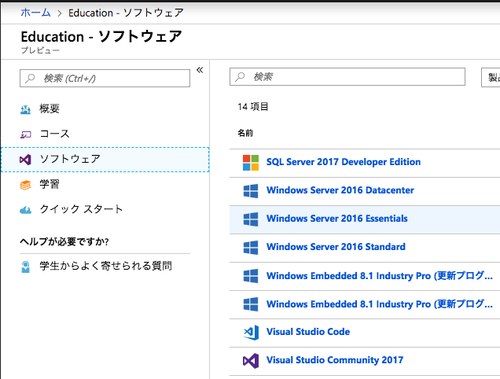Click the Visual Studio icon beside ソフトウェア
This screenshot has width=500, height=379.
pos(26,160)
